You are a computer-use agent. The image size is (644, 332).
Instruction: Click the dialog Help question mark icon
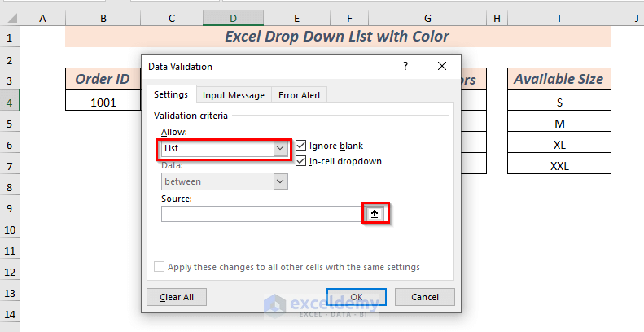[405, 67]
